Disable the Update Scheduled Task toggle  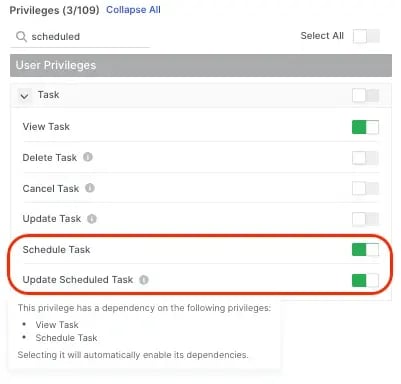click(365, 280)
